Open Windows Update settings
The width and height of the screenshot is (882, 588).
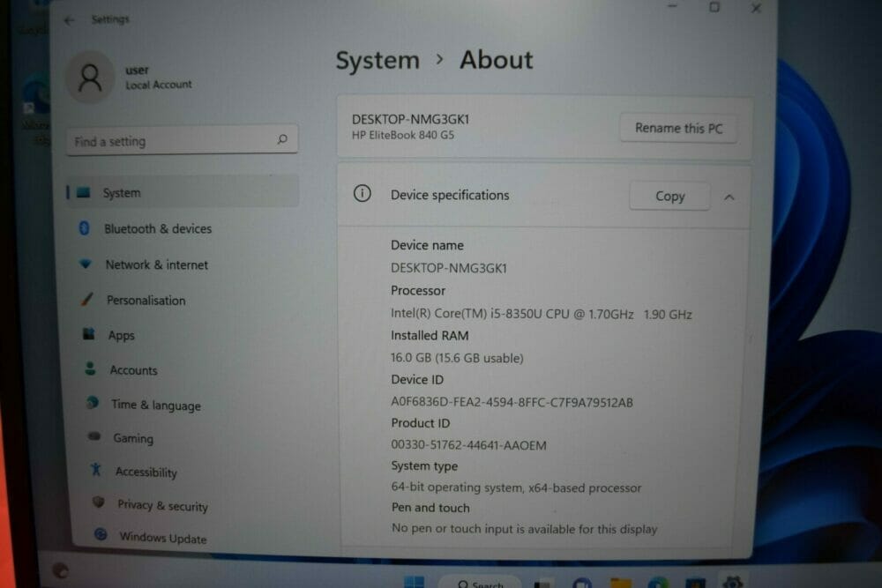point(162,538)
